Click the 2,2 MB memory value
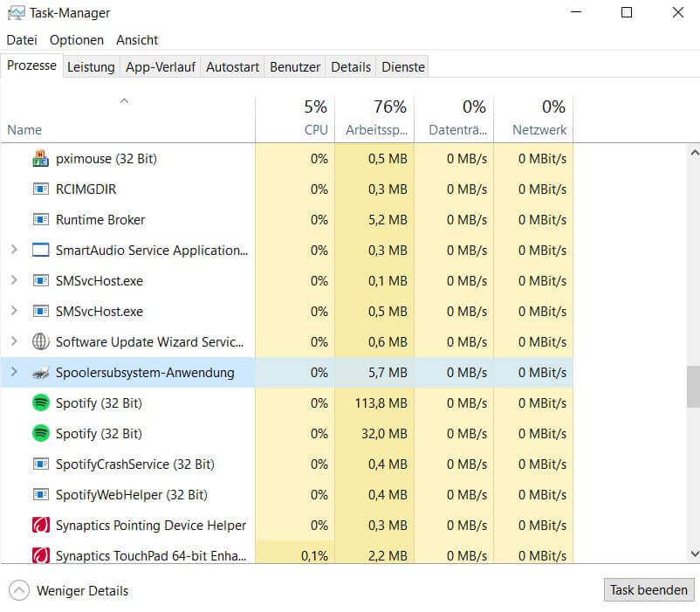Screen dimensions: 700x612 point(388,556)
